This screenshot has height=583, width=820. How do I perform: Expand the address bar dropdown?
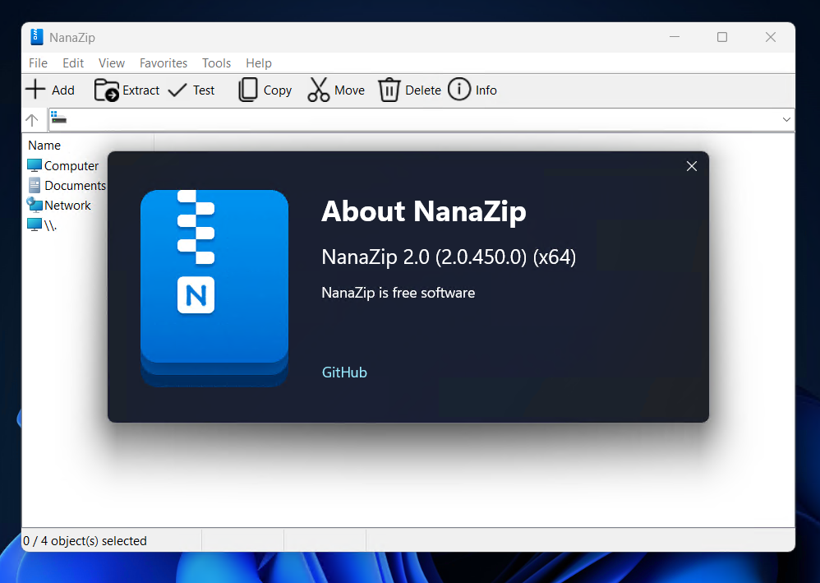click(x=786, y=120)
